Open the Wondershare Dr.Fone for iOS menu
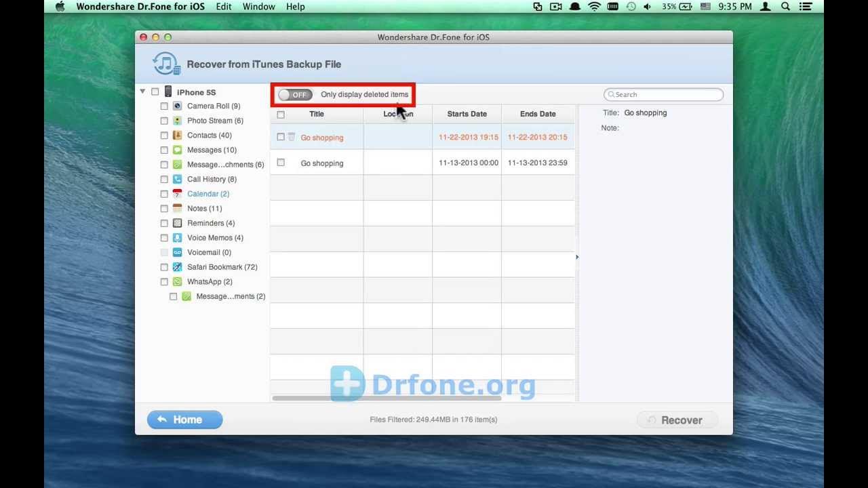The image size is (868, 488). click(140, 7)
